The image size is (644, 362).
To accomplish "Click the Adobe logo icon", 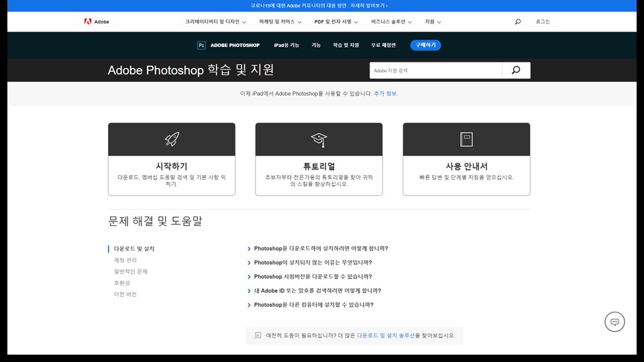I will click(x=87, y=21).
